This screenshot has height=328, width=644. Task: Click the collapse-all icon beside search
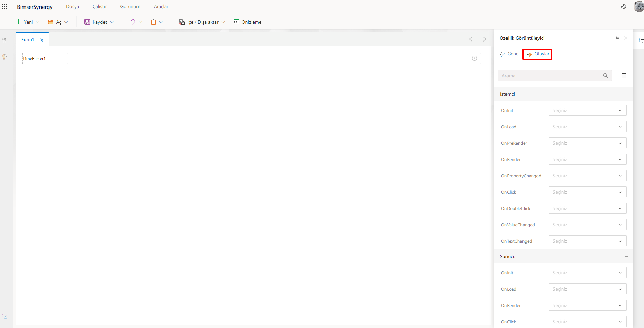point(624,76)
